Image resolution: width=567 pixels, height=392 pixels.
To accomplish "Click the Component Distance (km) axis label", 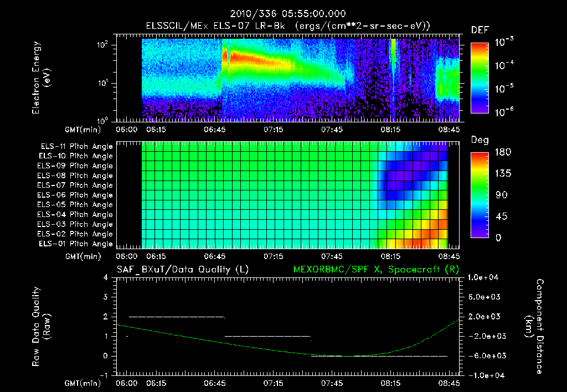I will (x=534, y=327).
